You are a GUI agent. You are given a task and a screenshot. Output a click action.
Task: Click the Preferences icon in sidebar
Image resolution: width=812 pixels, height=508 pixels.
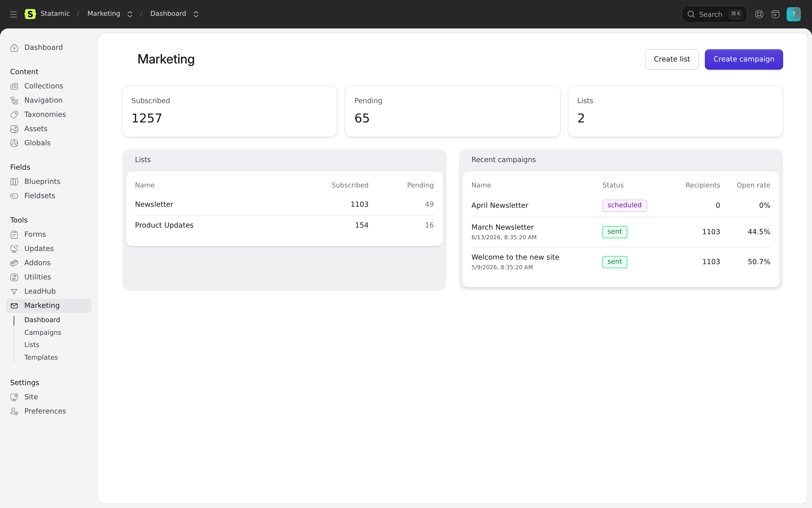14,411
